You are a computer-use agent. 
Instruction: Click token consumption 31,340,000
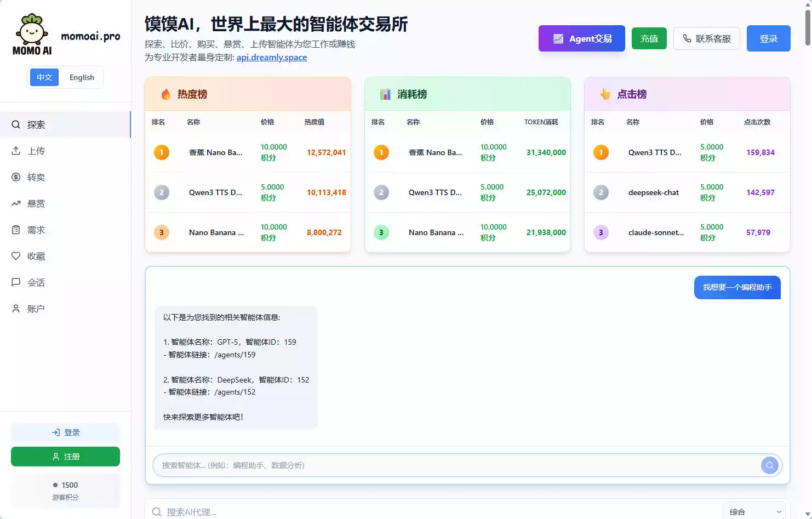click(x=546, y=152)
